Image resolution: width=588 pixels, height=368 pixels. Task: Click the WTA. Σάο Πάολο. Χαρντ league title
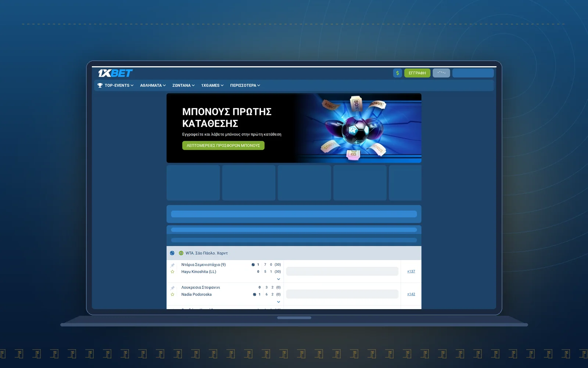pos(207,253)
